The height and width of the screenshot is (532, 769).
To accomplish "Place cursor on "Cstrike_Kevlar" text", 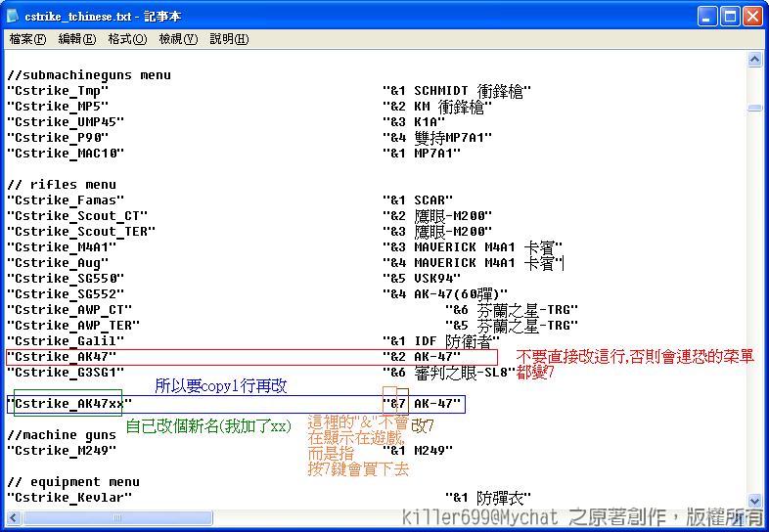I will tap(69, 498).
